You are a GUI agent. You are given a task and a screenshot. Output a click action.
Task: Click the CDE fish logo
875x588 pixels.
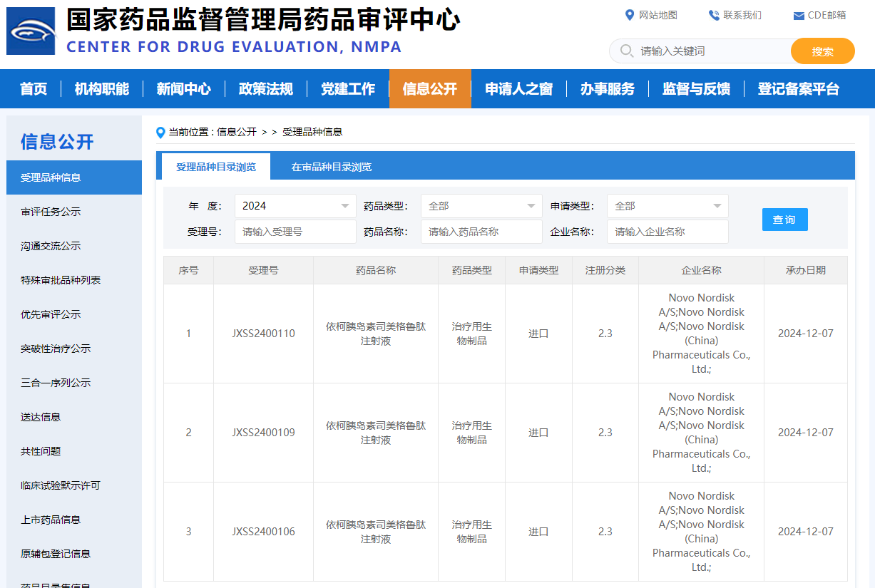[x=31, y=31]
